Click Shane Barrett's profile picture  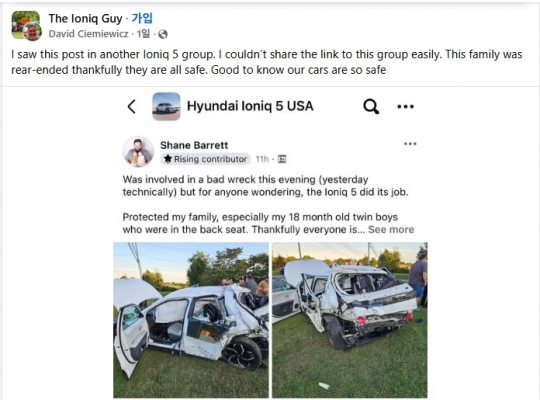138,152
